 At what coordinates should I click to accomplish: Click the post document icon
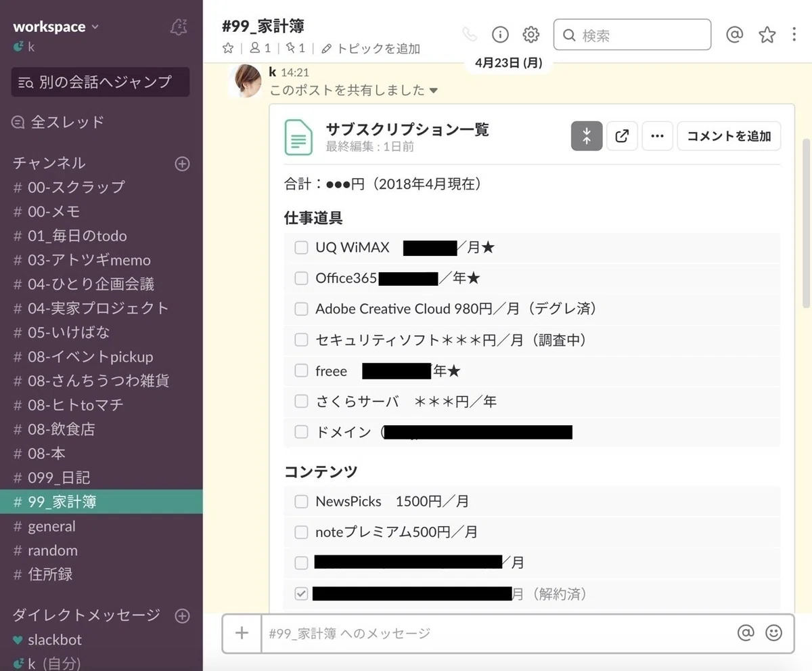pos(298,137)
